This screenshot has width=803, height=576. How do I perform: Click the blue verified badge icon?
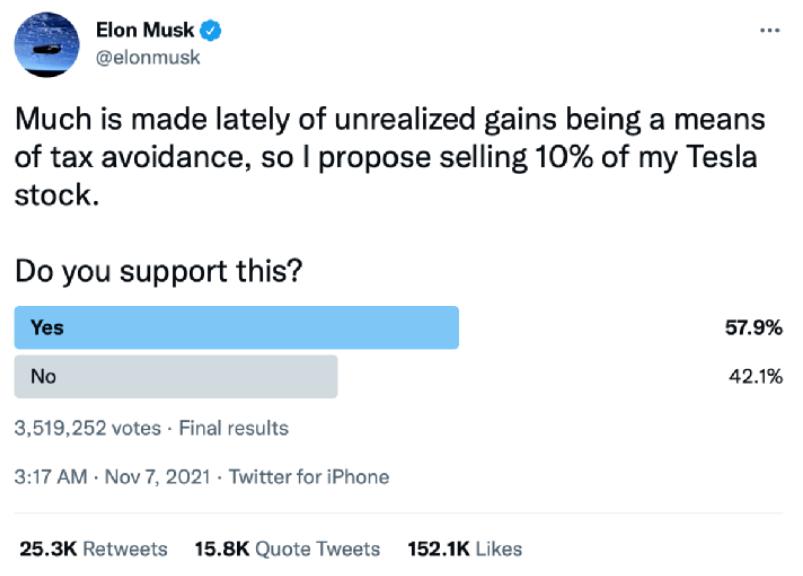click(x=212, y=30)
